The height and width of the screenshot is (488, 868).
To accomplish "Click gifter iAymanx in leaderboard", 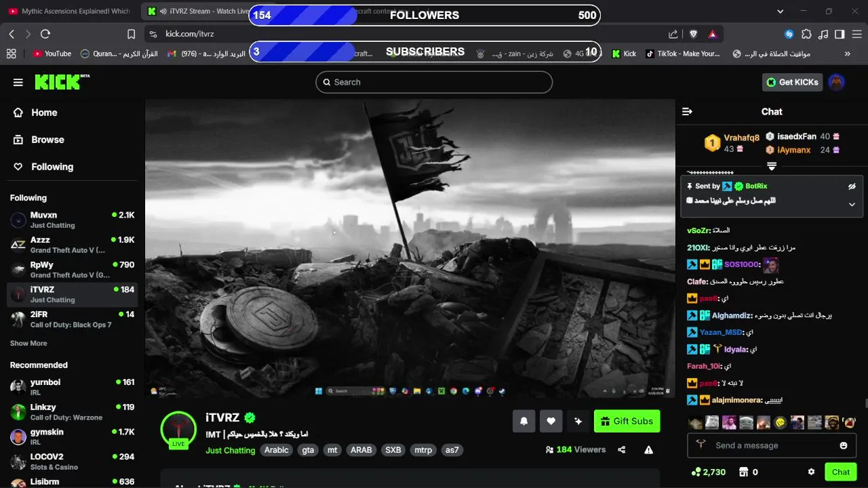I will point(793,150).
